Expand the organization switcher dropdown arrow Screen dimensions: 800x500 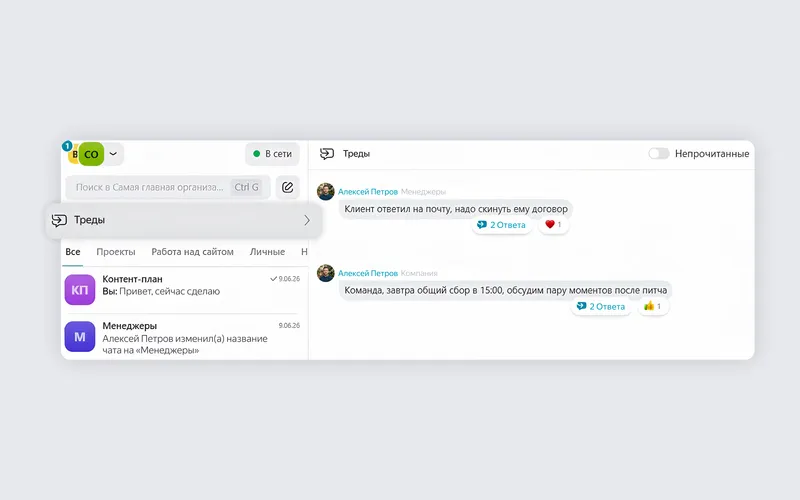[x=113, y=154]
